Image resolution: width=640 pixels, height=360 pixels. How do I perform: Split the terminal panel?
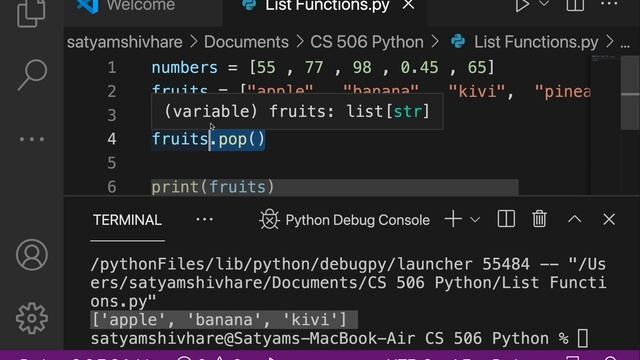tap(506, 219)
